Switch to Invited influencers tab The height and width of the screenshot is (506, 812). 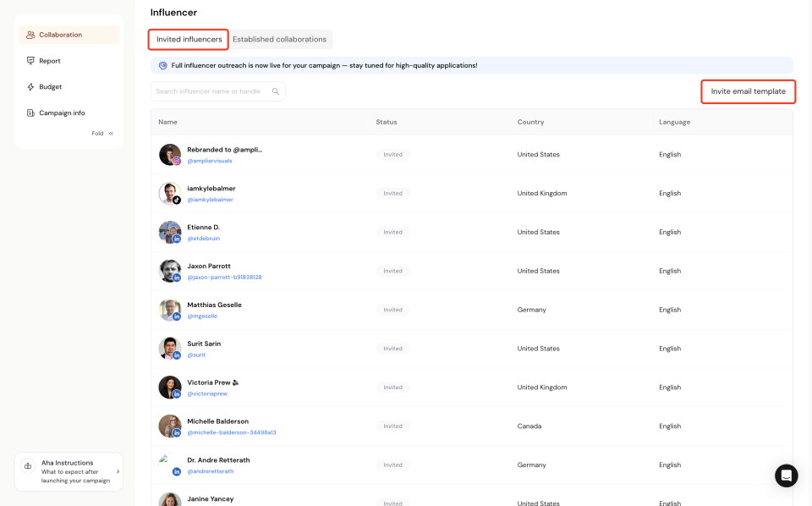click(x=189, y=39)
